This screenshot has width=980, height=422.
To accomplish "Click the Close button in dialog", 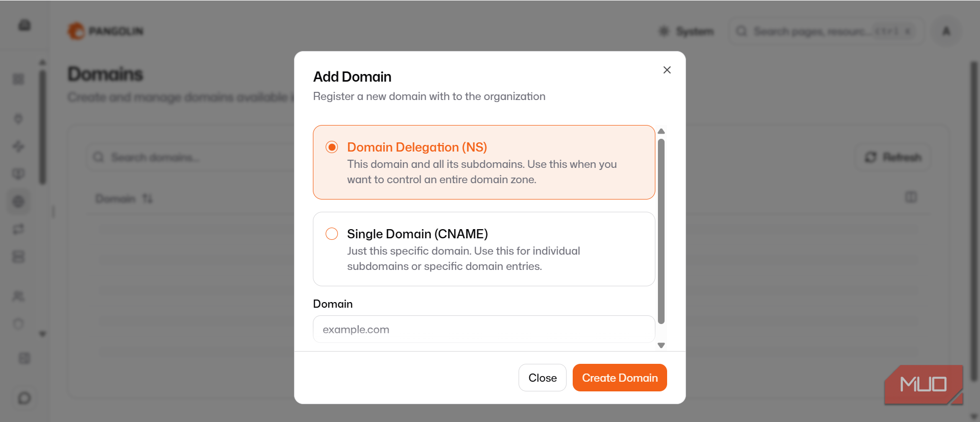I will tap(543, 378).
